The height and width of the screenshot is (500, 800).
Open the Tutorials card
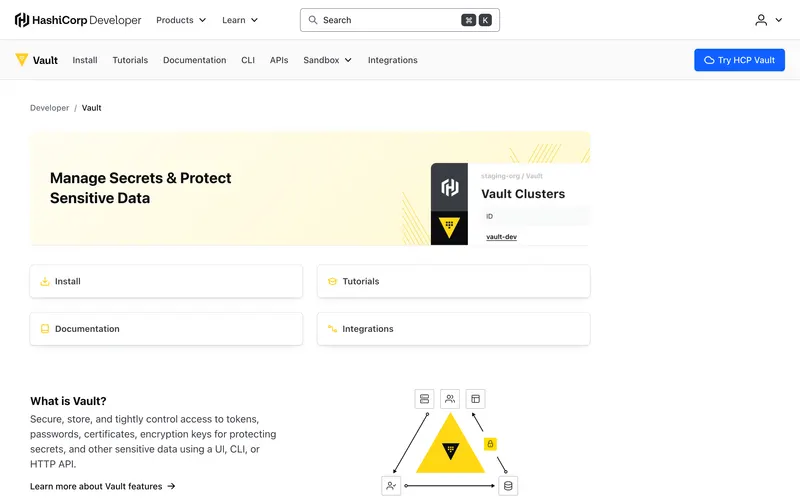(454, 281)
